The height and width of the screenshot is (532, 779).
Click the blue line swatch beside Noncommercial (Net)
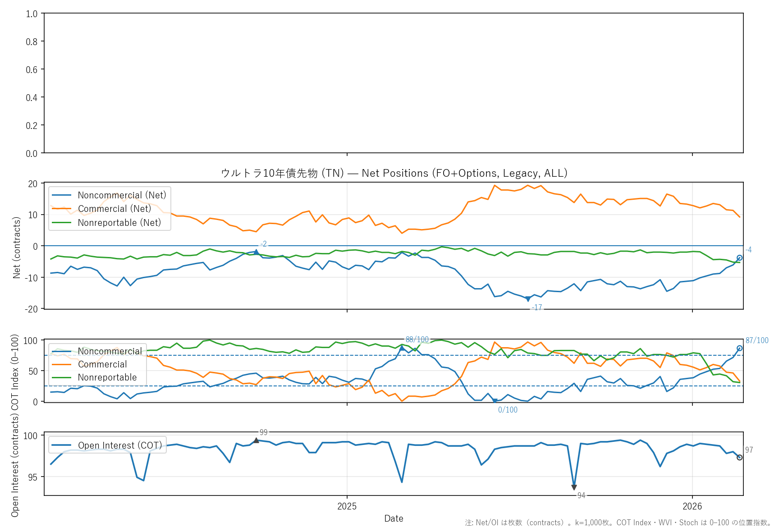tap(62, 195)
